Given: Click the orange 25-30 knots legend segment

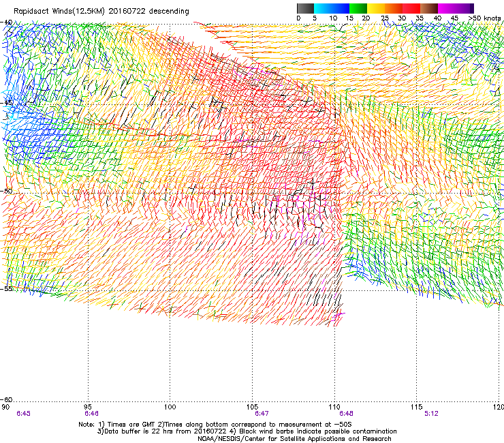Looking at the screenshot, I should point(394,8).
